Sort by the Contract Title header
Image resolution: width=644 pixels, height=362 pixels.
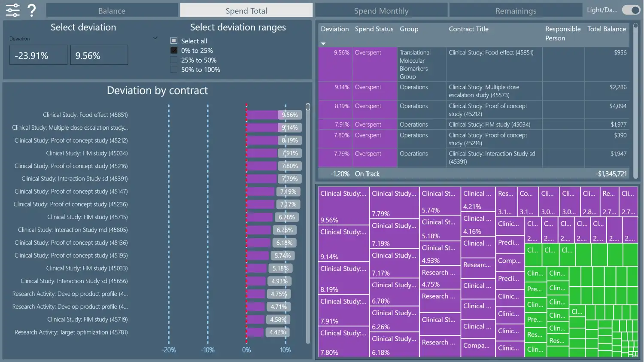pyautogui.click(x=468, y=29)
